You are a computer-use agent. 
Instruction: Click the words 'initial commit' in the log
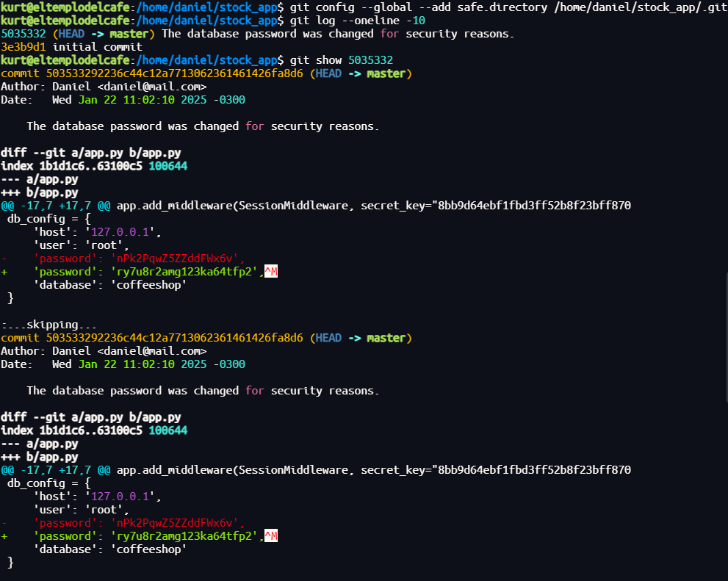tap(97, 47)
